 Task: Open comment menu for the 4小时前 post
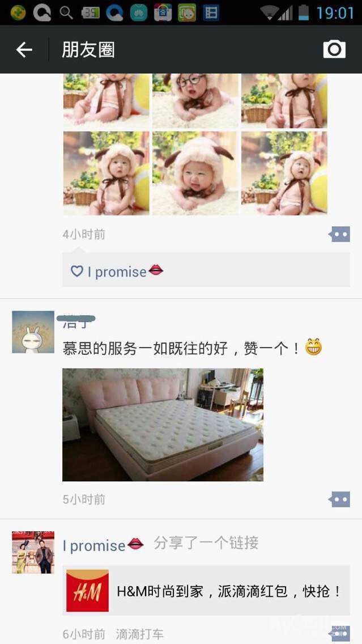click(x=339, y=235)
